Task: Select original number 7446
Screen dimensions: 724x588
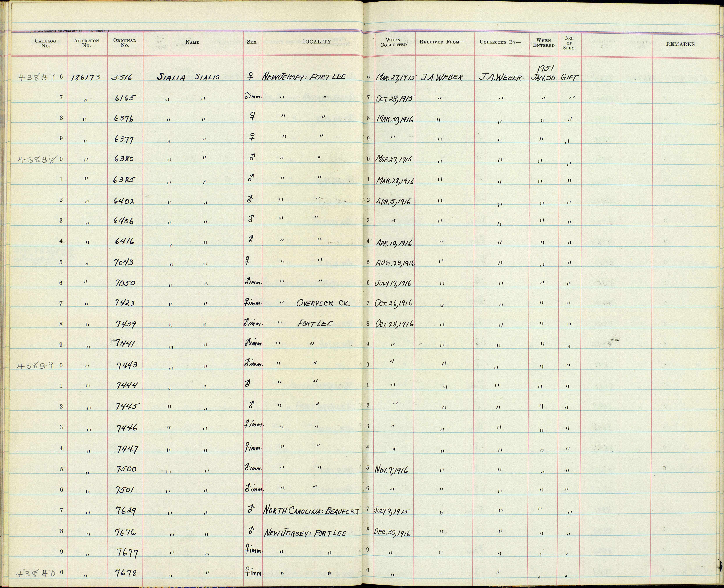Action: pyautogui.click(x=127, y=428)
